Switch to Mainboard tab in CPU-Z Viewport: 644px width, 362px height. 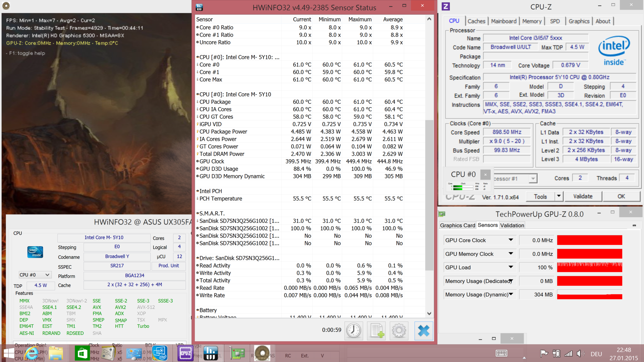[504, 21]
